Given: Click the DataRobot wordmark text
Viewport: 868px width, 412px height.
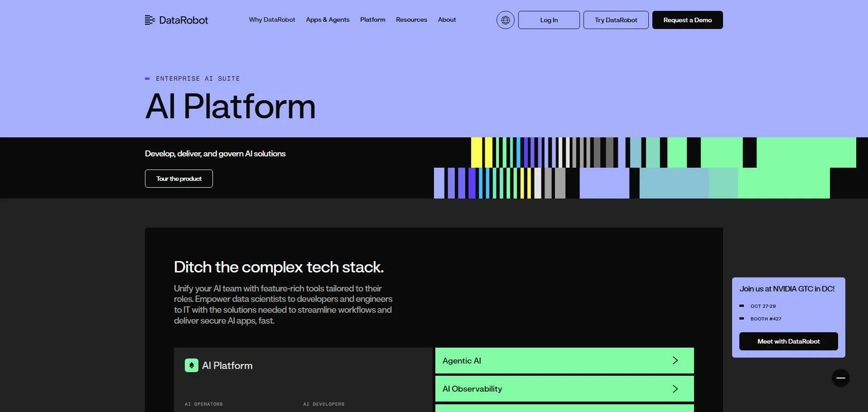Looking at the screenshot, I should pyautogui.click(x=183, y=20).
